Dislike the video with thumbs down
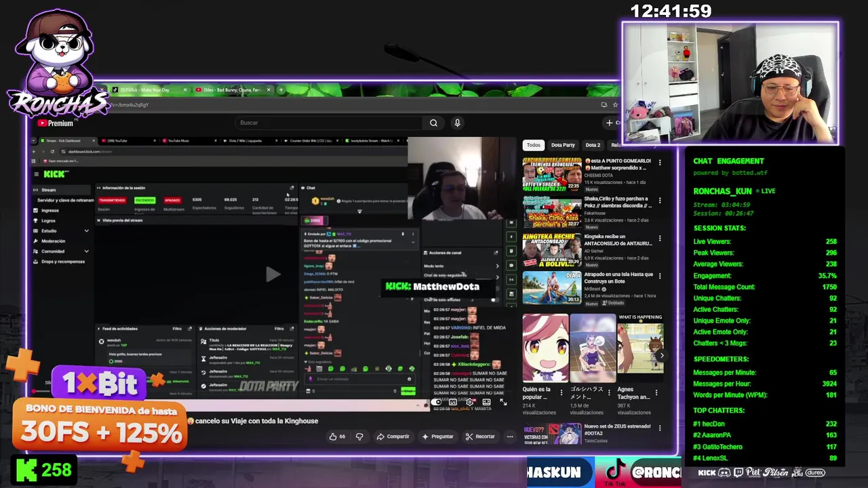 (359, 436)
